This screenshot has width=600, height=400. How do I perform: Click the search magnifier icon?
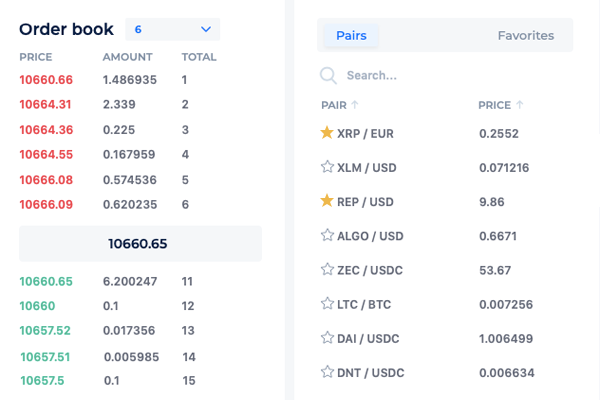pos(328,75)
